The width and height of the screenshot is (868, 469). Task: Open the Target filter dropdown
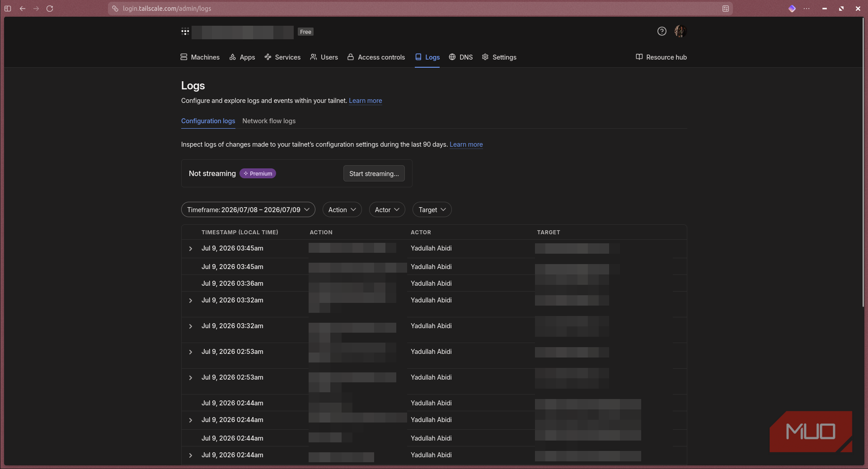[x=432, y=210]
